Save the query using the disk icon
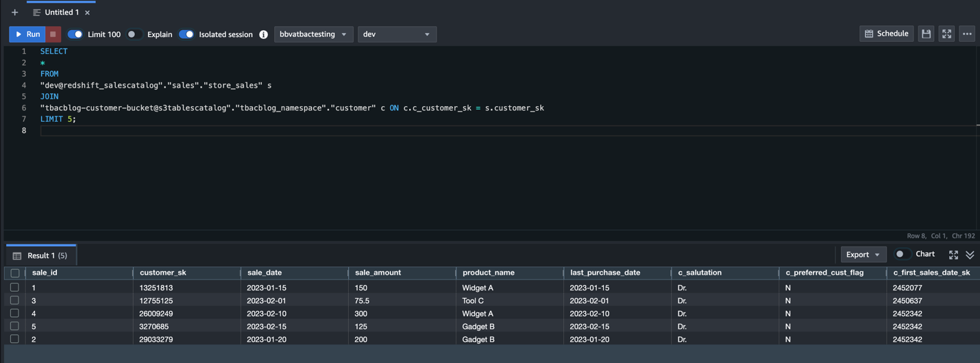 click(x=926, y=34)
